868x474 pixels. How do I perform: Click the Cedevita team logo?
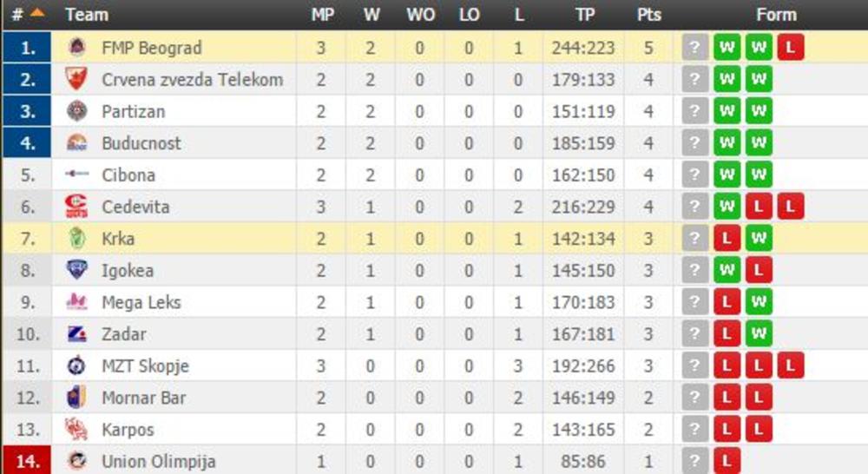pyautogui.click(x=76, y=207)
